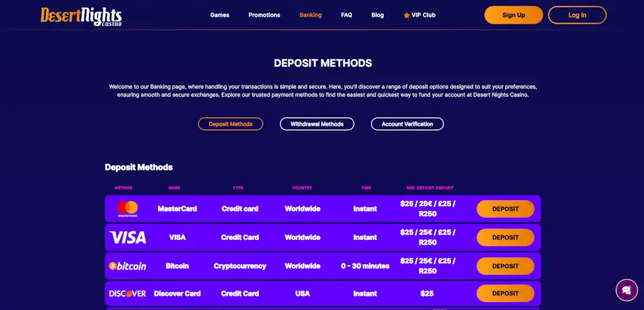Click minimum deposit amount in MasterCard row
This screenshot has height=310, width=644.
tap(428, 209)
